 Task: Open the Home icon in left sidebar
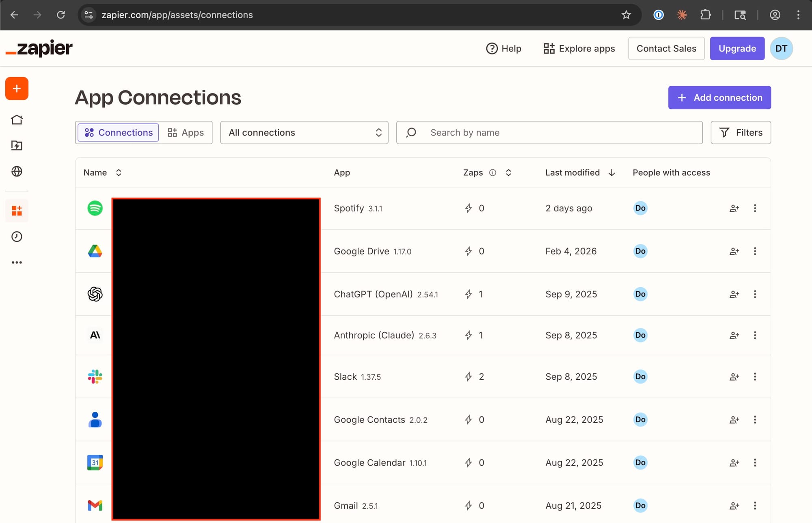(17, 120)
